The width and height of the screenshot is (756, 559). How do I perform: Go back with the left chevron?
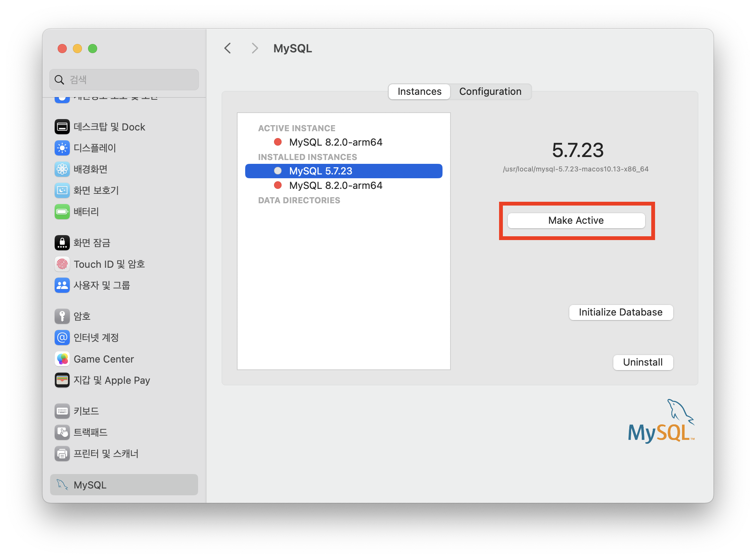[x=228, y=48]
